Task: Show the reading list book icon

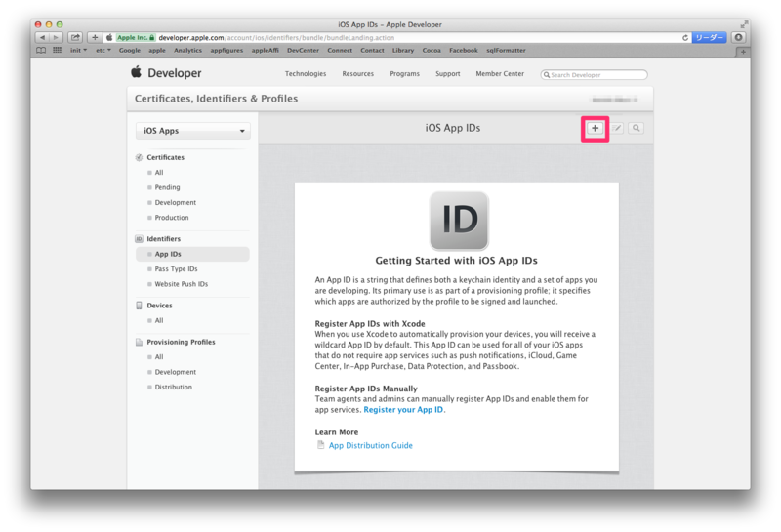Action: coord(41,51)
